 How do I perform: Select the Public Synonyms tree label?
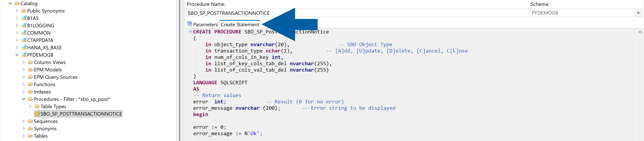coord(46,11)
